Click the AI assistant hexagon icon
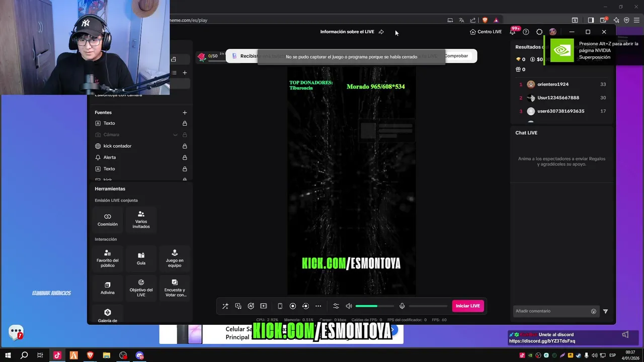The image size is (644, 362). [x=251, y=306]
